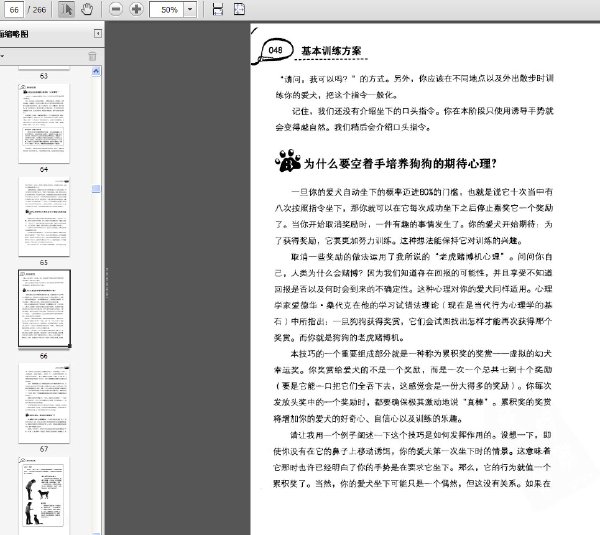Open page 64 thumbnail
600x535 pixels.
[x=44, y=124]
